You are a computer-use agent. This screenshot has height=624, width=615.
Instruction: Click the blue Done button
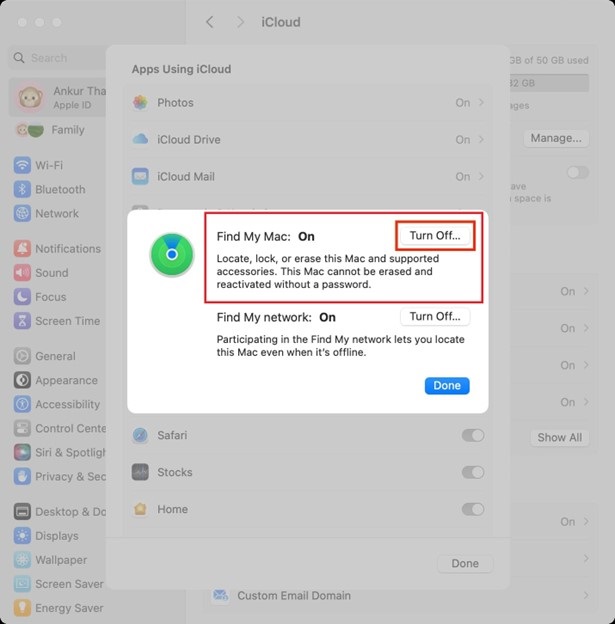tap(447, 386)
